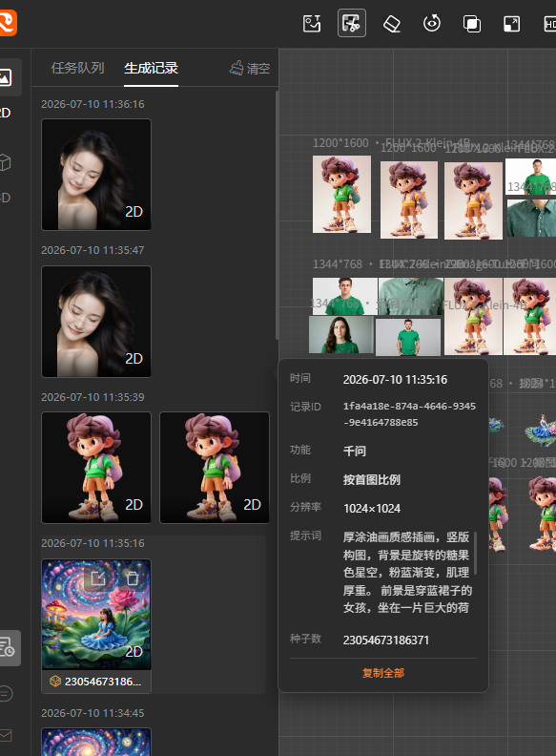Switch to 任务队列 tab

77,68
